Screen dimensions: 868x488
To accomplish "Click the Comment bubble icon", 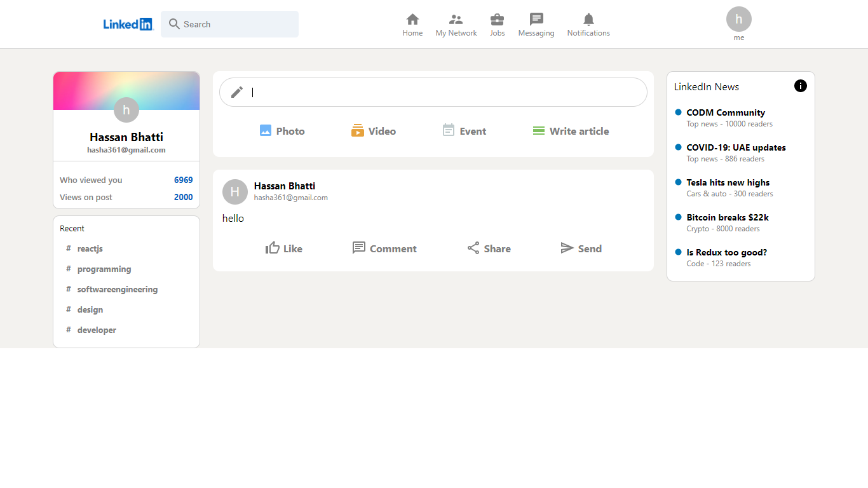I will pos(359,248).
